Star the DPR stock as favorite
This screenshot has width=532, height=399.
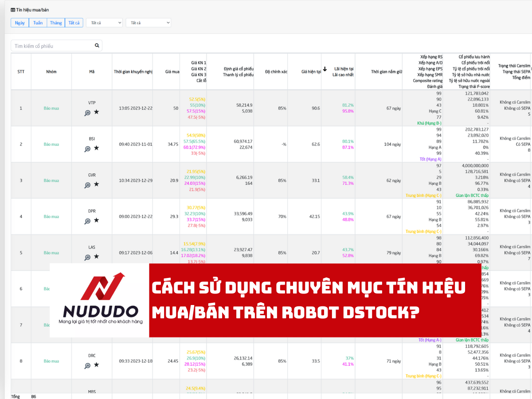pyautogui.click(x=96, y=220)
